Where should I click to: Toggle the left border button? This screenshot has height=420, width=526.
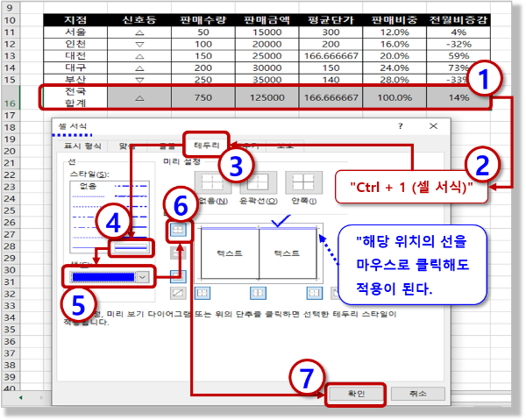click(x=203, y=293)
